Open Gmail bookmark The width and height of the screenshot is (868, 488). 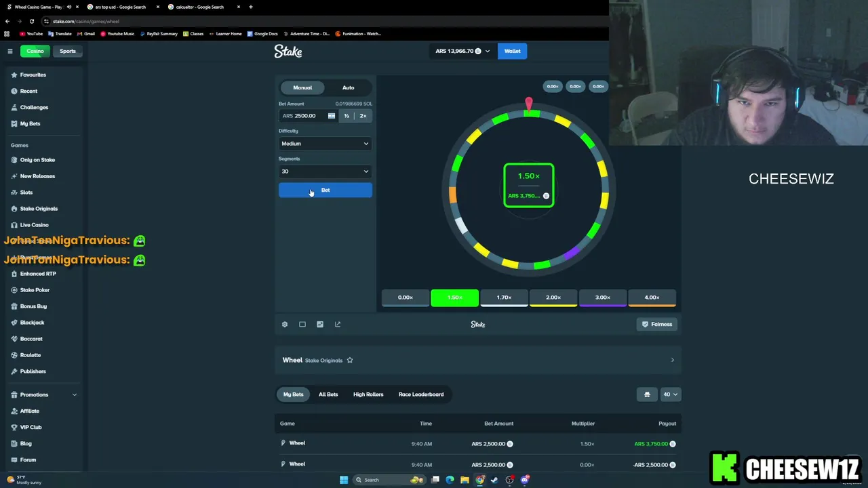pyautogui.click(x=86, y=34)
